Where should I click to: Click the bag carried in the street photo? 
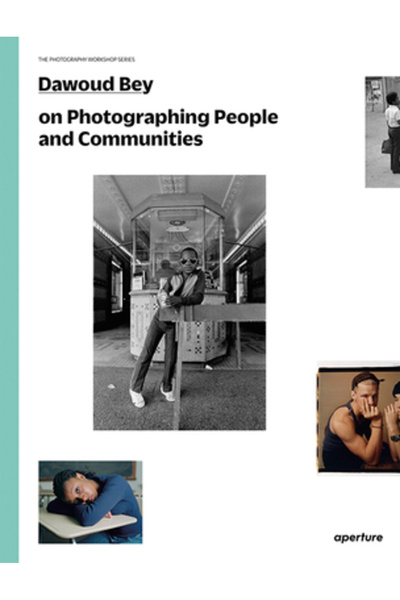point(386,146)
